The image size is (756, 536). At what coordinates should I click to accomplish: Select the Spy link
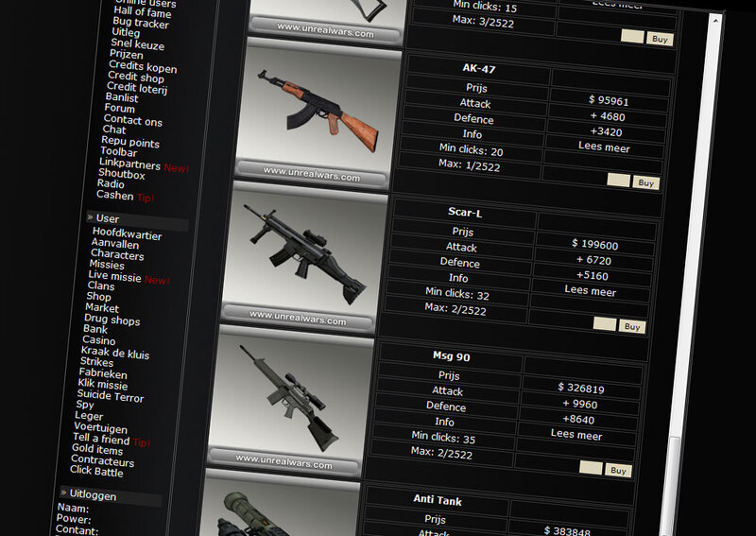pos(85,405)
